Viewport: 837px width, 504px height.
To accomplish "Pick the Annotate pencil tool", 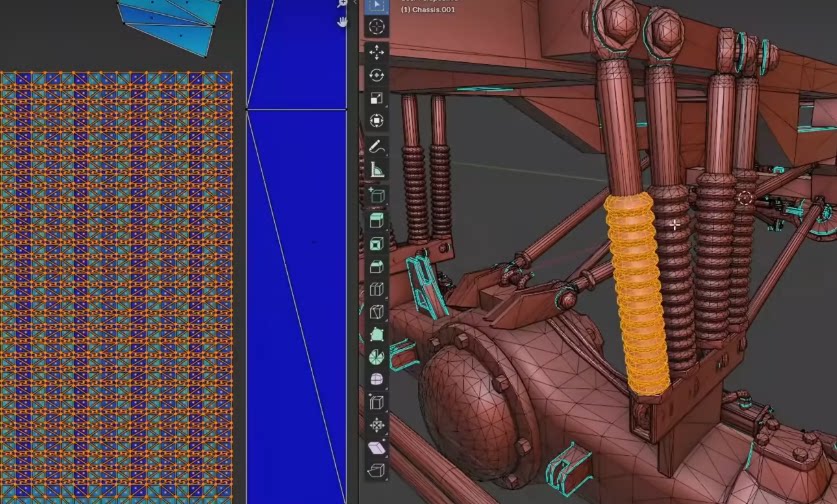I will click(376, 146).
